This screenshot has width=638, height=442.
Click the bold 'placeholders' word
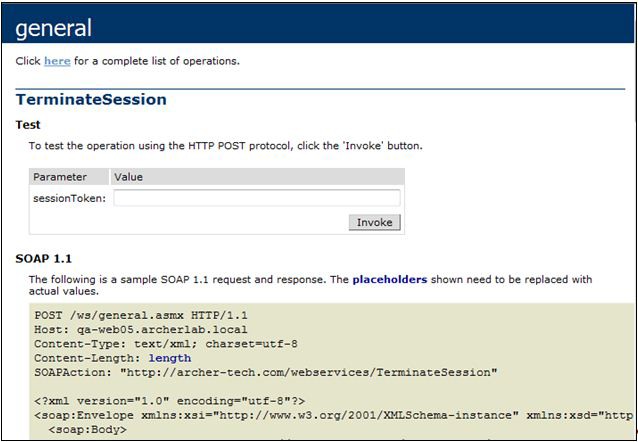[x=390, y=280]
